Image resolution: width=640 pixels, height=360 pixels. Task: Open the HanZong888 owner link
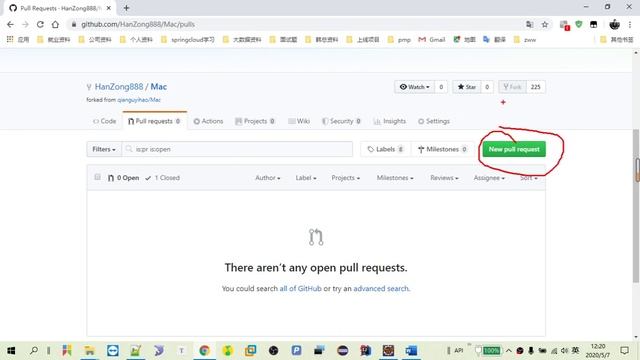[x=119, y=87]
